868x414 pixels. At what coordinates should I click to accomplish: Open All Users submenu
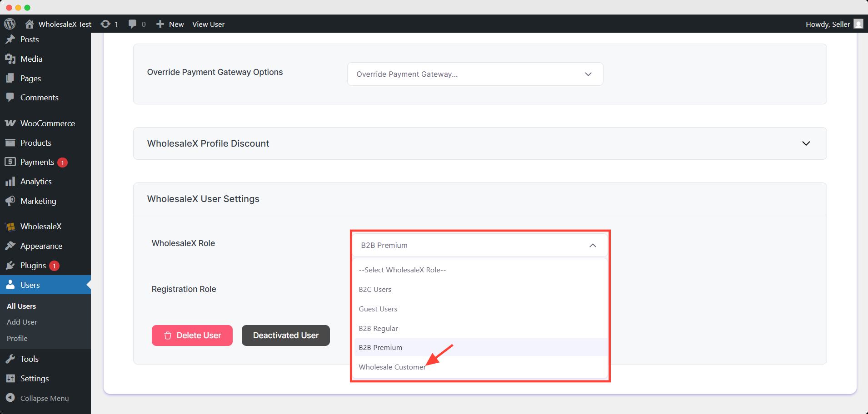coord(21,306)
